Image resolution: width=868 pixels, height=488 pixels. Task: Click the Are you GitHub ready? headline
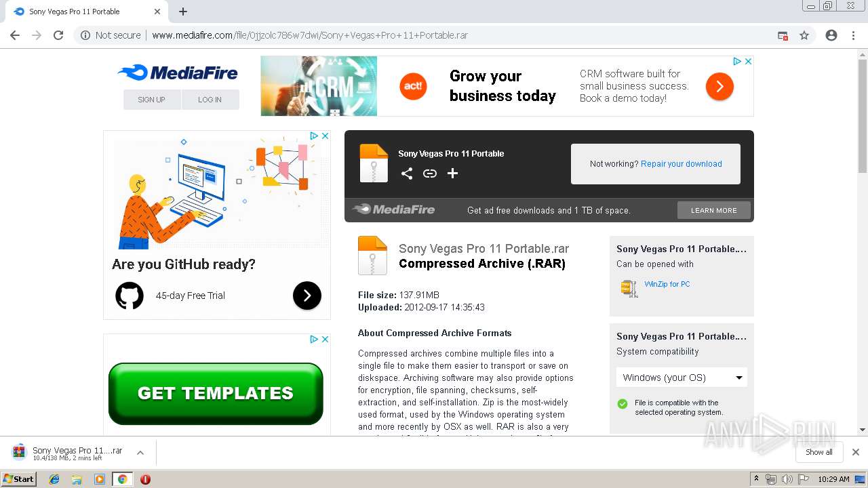click(184, 264)
